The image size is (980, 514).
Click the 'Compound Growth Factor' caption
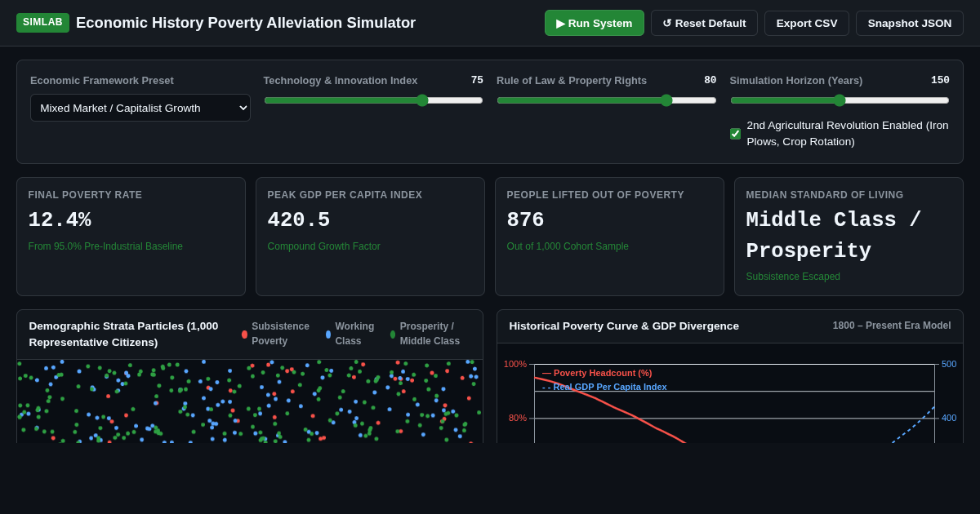323,246
